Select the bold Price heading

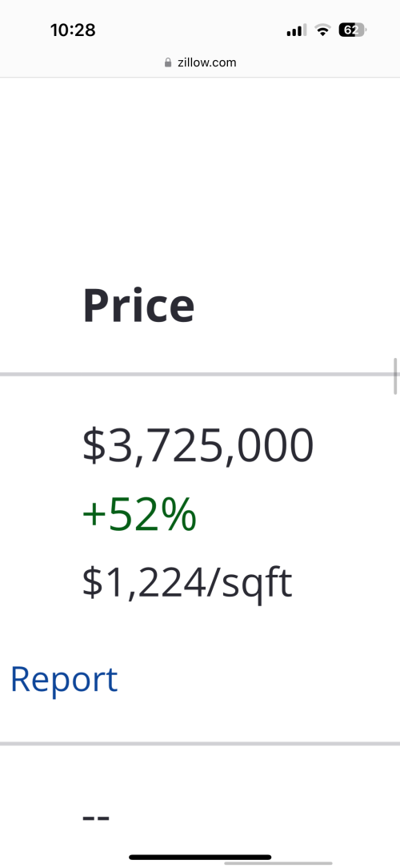tap(138, 306)
